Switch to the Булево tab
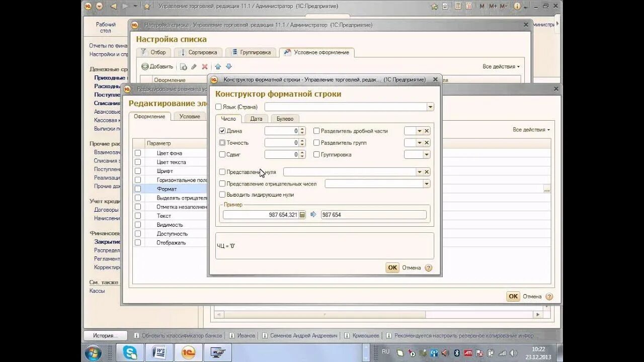 tap(285, 119)
